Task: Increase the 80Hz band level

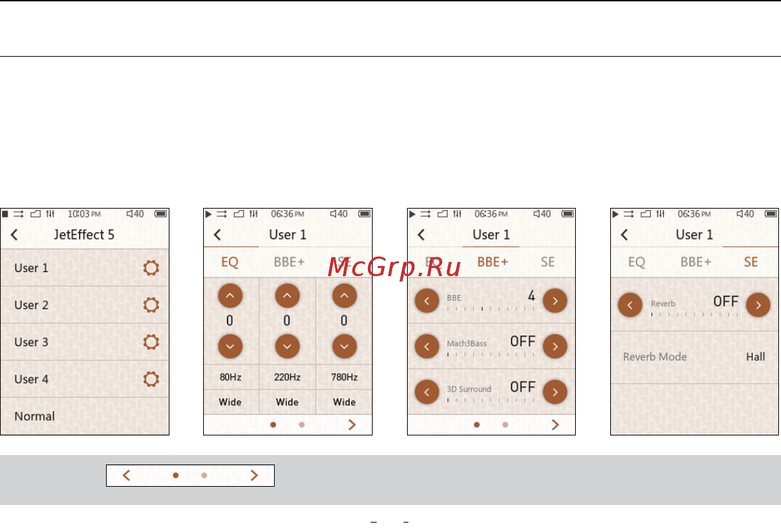Action: (x=230, y=296)
